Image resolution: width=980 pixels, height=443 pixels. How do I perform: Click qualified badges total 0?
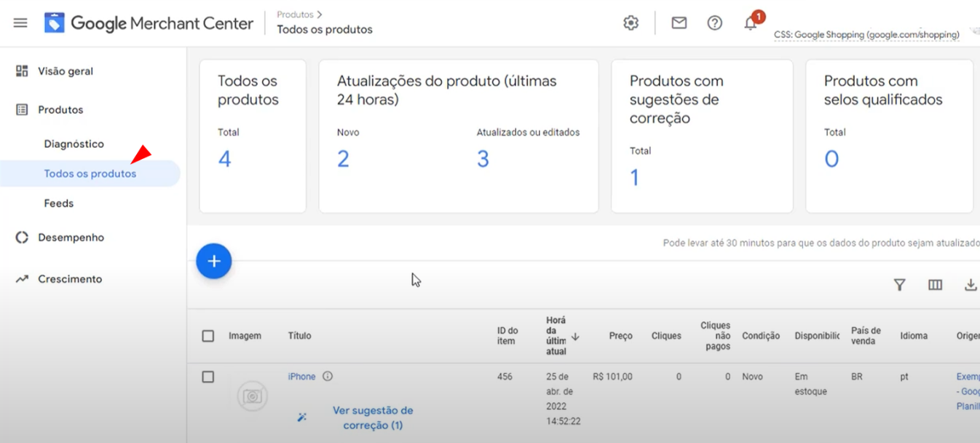(831, 158)
